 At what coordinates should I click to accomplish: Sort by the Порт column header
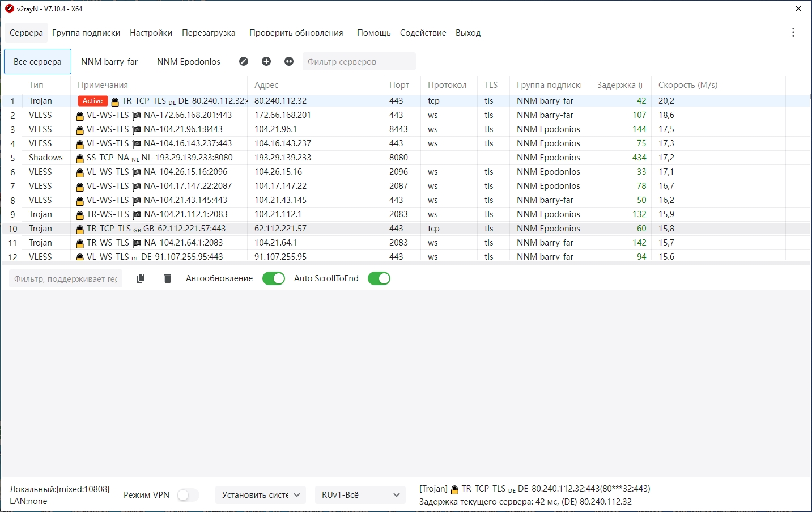click(x=402, y=85)
